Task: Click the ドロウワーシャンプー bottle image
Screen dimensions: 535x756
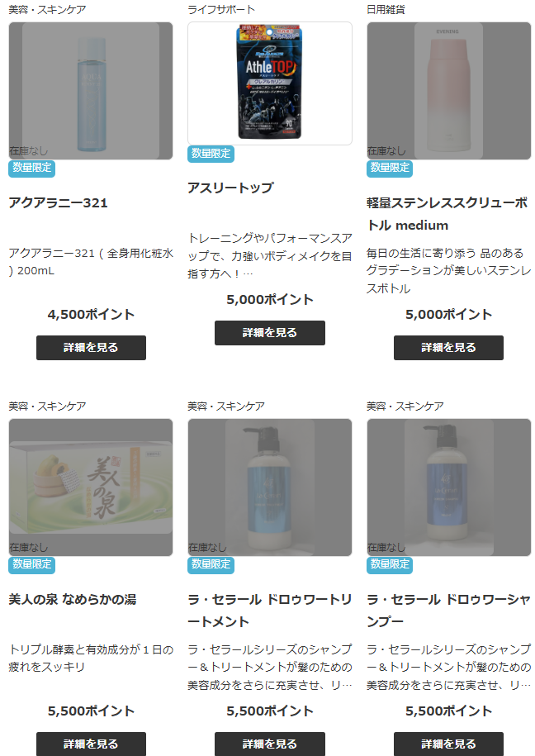Action: tap(449, 487)
